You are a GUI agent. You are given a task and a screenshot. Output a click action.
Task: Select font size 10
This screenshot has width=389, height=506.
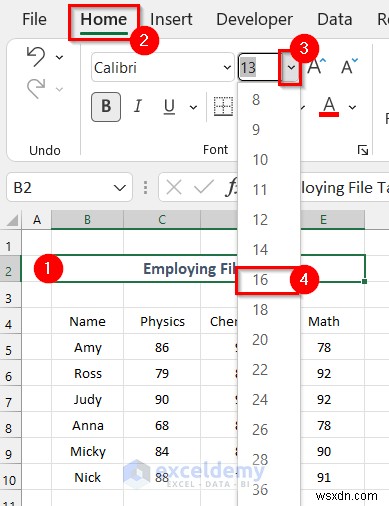(x=269, y=160)
